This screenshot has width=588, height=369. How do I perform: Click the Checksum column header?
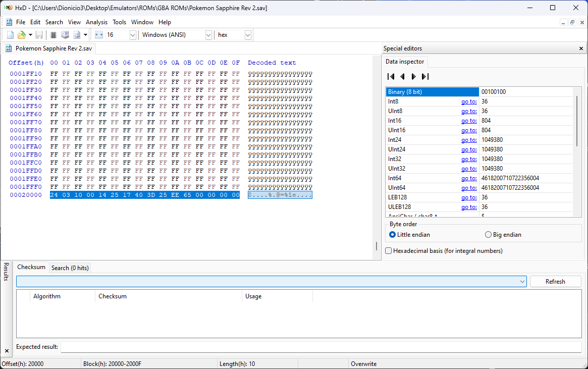[169, 296]
